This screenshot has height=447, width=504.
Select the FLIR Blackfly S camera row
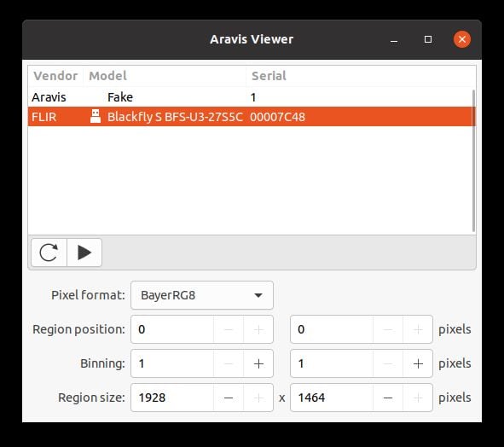(251, 117)
